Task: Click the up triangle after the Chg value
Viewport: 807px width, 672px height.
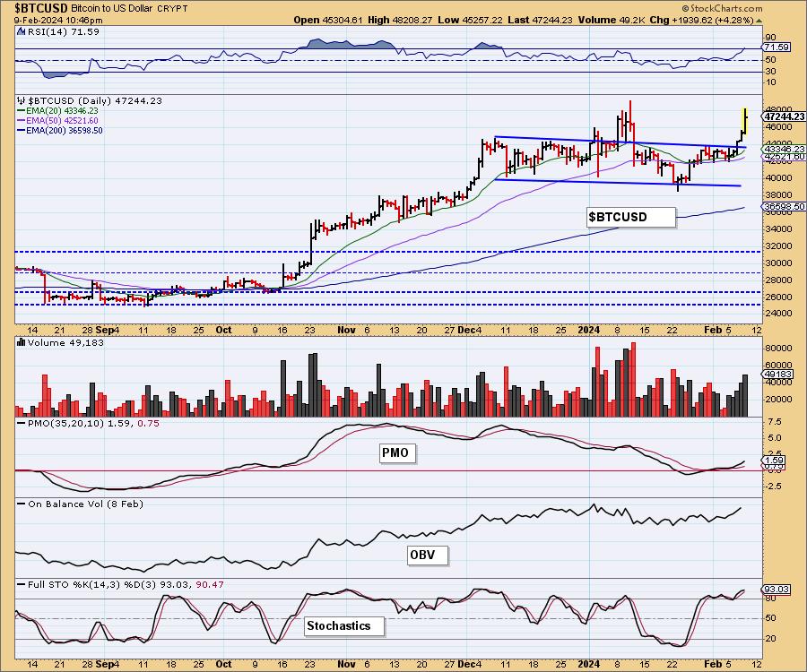Action: pos(759,21)
